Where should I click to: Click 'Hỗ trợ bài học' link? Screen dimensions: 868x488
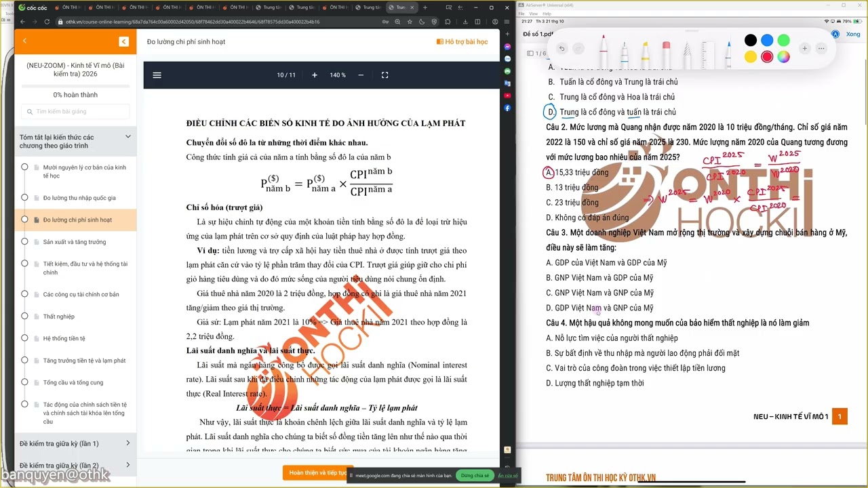[x=462, y=41]
